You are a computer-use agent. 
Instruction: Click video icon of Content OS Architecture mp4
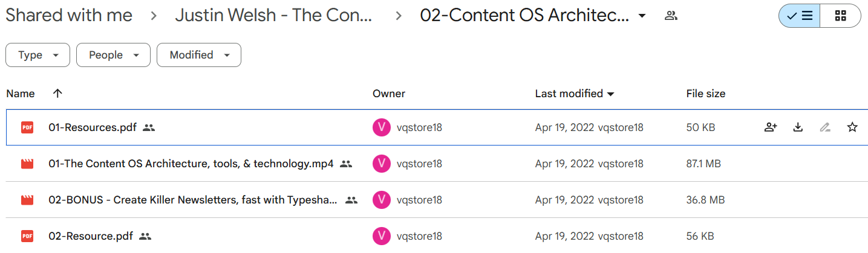click(27, 164)
